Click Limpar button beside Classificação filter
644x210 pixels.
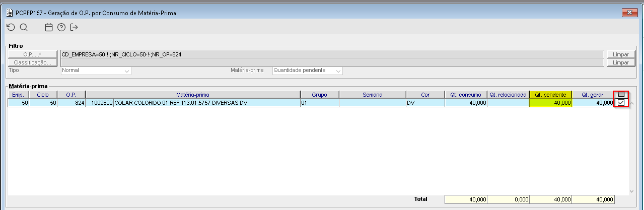(x=621, y=62)
